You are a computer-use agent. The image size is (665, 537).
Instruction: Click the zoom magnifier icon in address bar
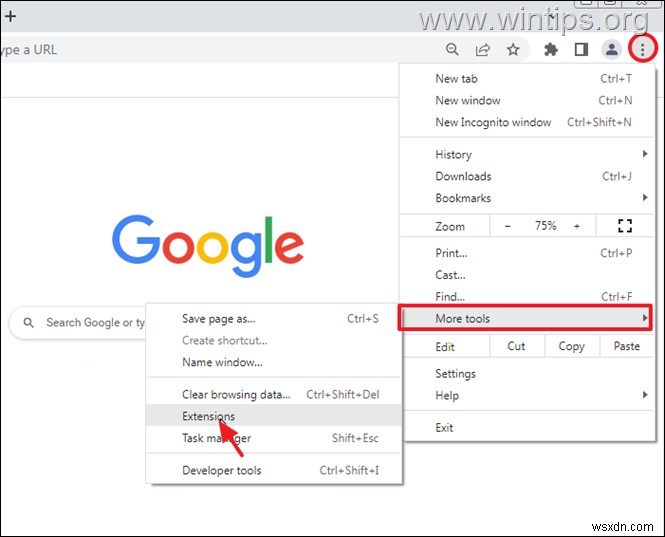pos(452,50)
